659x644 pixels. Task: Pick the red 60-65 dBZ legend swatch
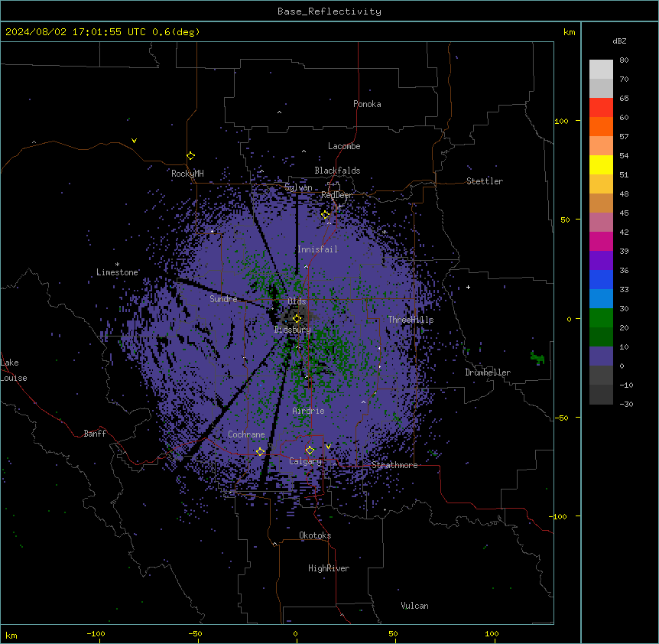coord(601,108)
